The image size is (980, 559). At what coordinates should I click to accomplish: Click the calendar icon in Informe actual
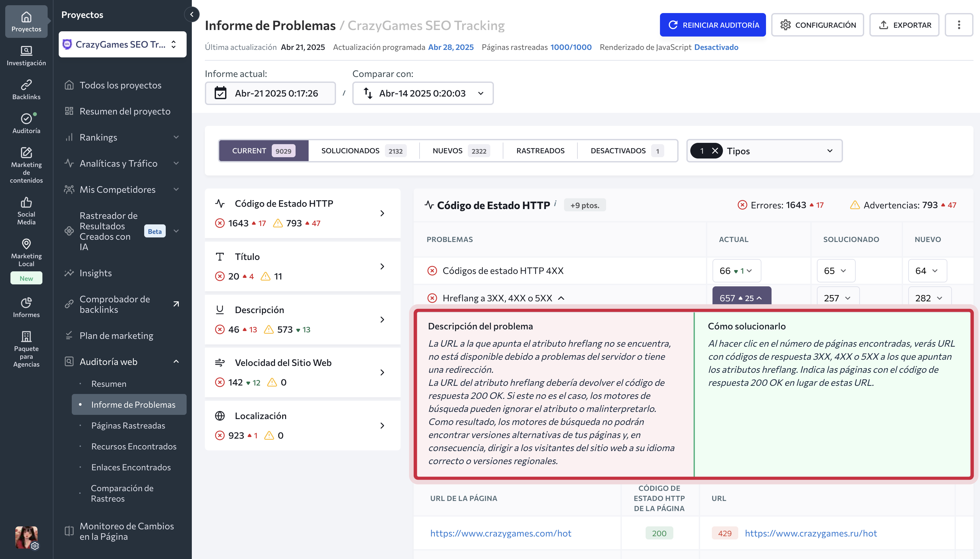221,93
